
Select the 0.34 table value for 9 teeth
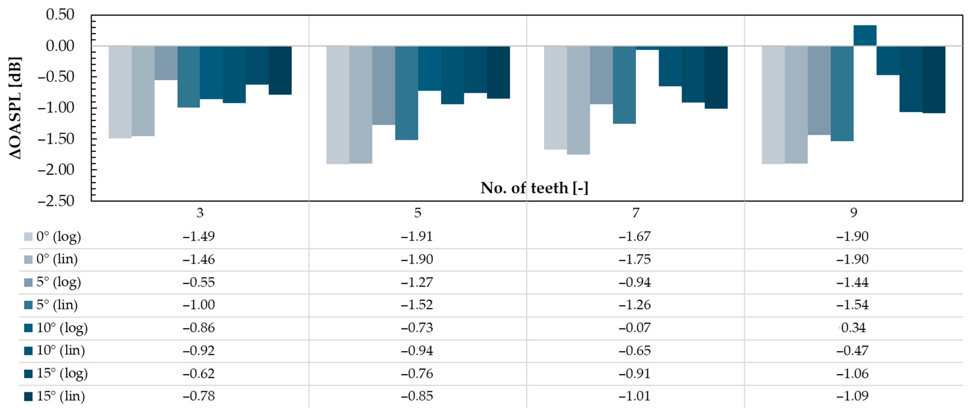tap(853, 328)
